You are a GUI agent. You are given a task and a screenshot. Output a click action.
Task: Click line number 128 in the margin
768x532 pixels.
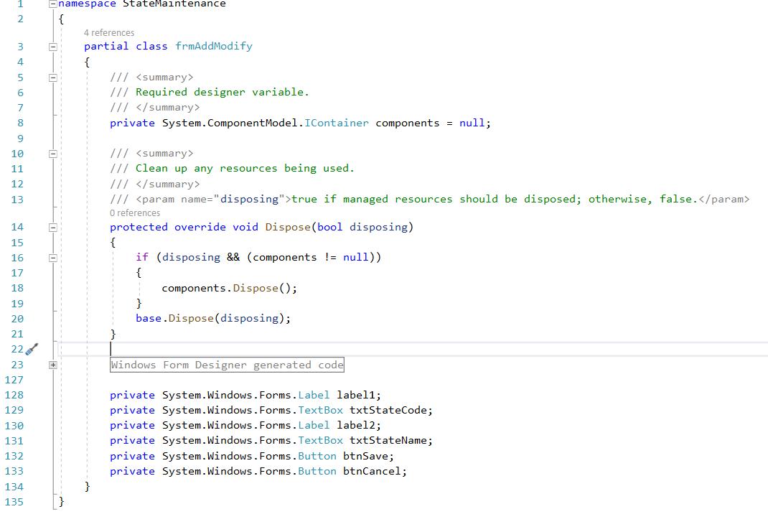click(14, 395)
